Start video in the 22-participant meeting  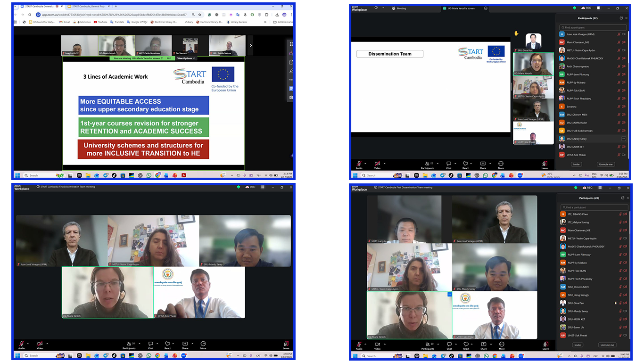point(377,164)
